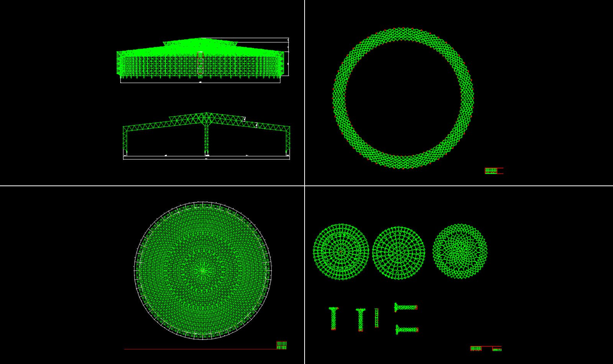The height and width of the screenshot is (364, 613).
Task: Select the title block beside the circular roof plan
Action: point(282,345)
